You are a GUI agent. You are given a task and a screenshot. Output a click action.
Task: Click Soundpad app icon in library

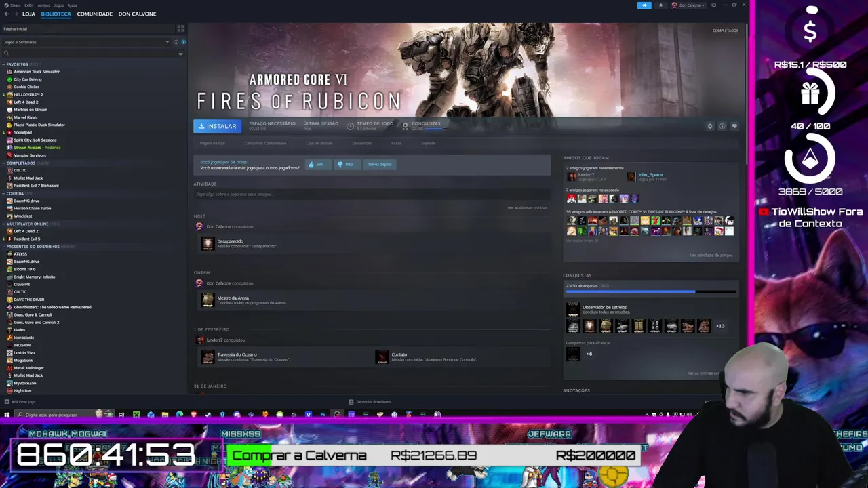[x=9, y=132]
